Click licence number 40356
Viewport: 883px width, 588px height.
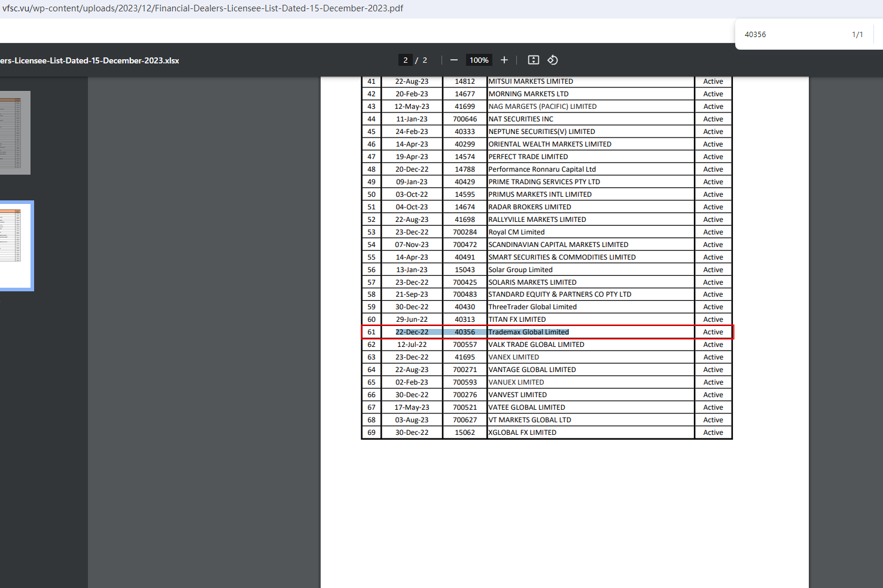pyautogui.click(x=465, y=332)
